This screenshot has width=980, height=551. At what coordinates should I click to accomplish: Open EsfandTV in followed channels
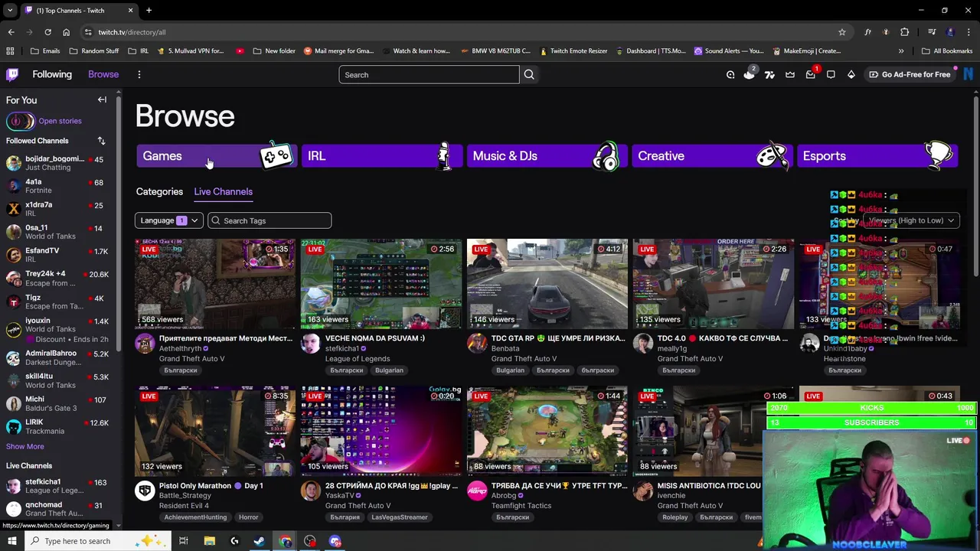tap(57, 255)
